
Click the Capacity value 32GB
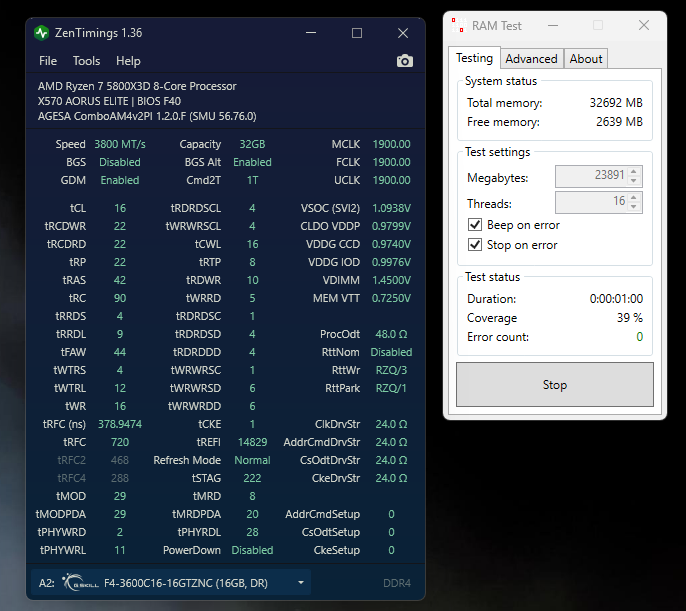click(252, 144)
